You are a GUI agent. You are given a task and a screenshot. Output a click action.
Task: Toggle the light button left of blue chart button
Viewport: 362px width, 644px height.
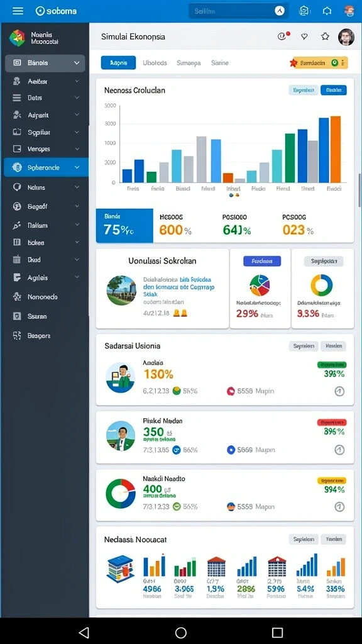(x=304, y=90)
